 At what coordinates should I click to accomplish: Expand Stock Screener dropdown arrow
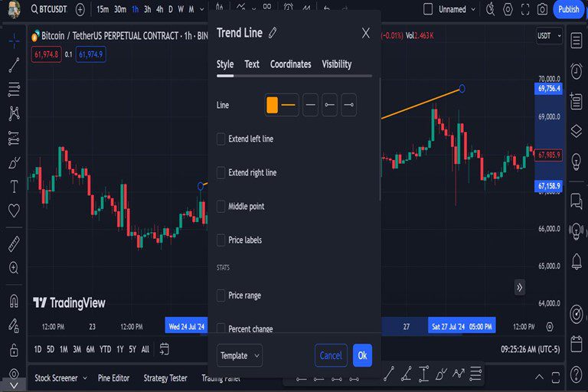(85, 378)
